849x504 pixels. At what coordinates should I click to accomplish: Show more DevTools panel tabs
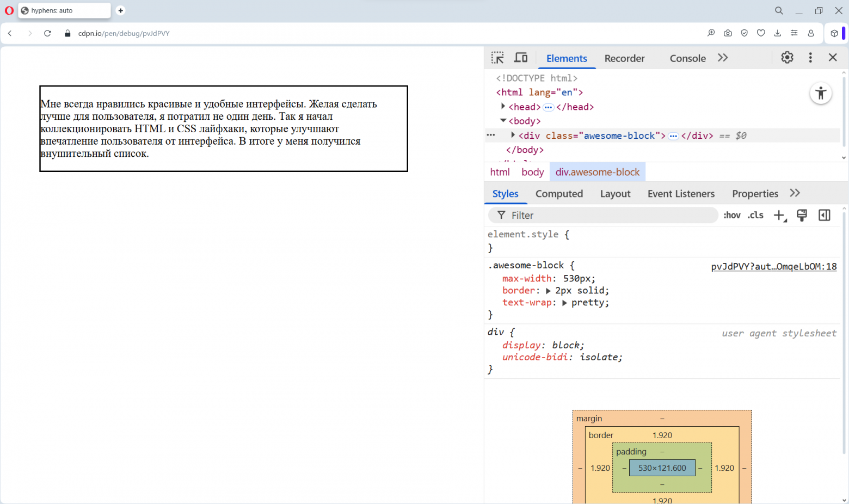[723, 58]
